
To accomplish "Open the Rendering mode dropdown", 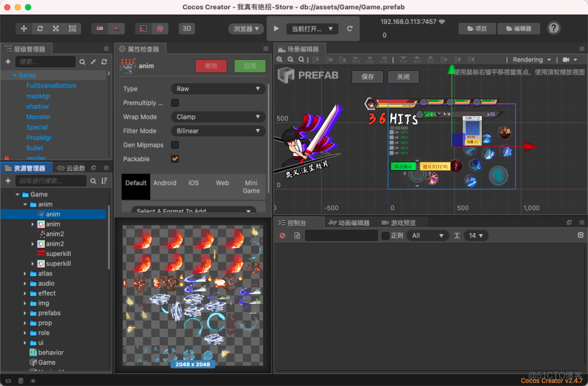I will tap(531, 60).
